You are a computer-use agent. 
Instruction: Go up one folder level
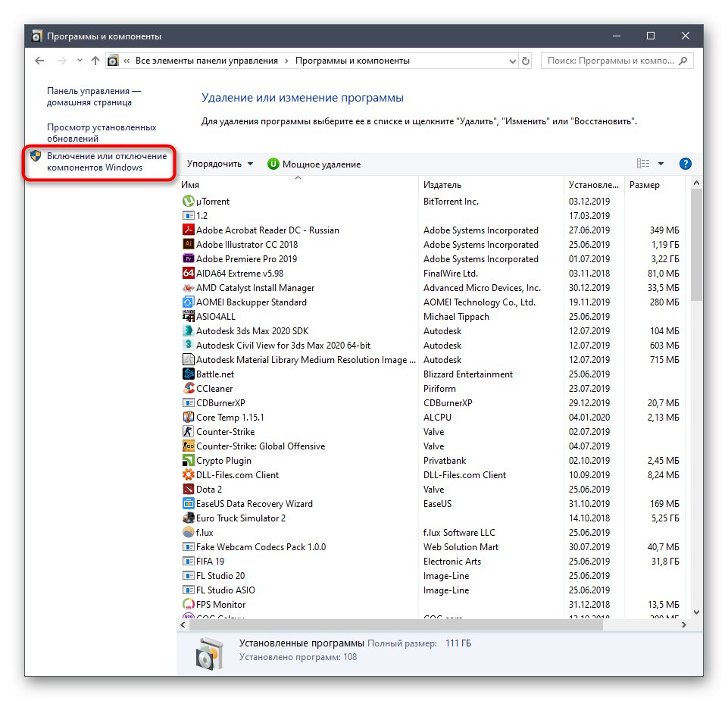click(x=95, y=61)
